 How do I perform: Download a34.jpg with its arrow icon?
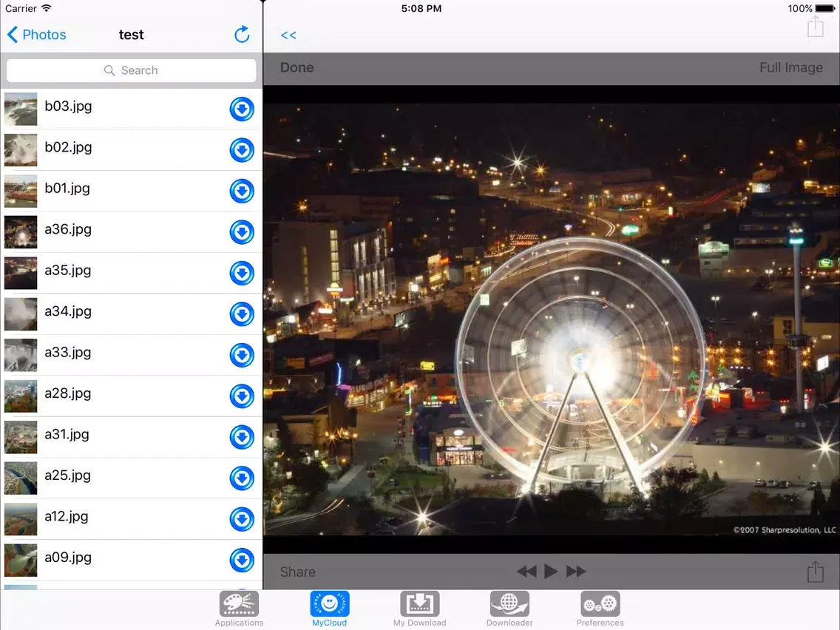point(242,314)
